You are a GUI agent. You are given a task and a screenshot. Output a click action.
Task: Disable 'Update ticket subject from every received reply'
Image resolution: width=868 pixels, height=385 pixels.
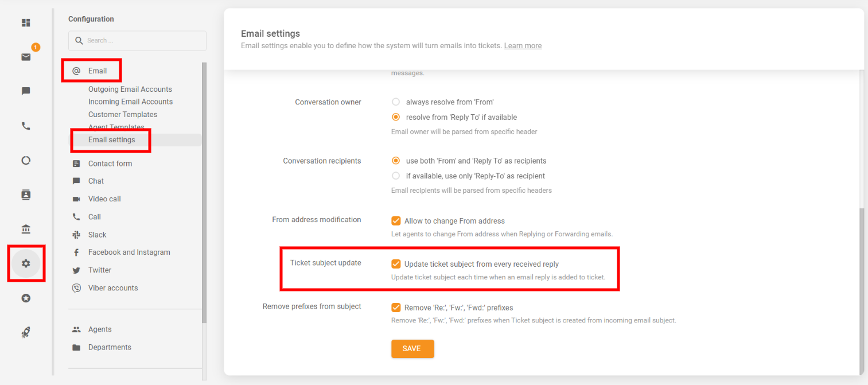point(396,264)
